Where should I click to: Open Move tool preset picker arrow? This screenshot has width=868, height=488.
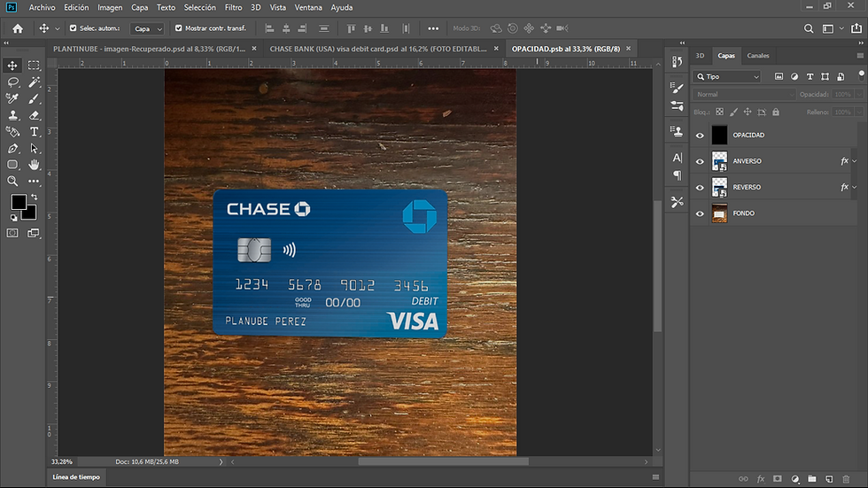pos(57,28)
